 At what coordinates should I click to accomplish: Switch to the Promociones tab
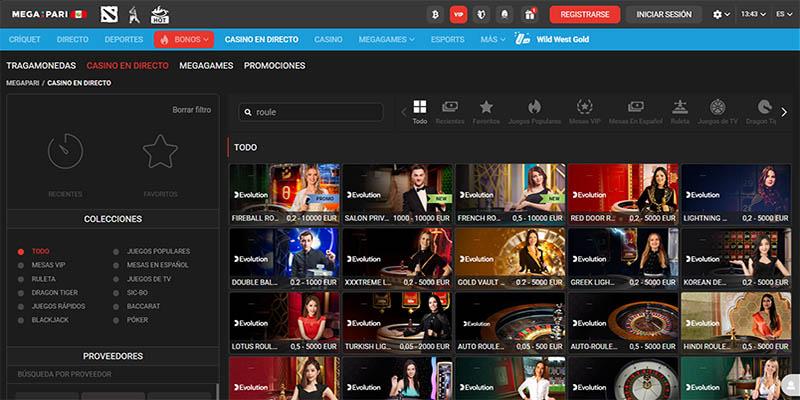pos(274,66)
